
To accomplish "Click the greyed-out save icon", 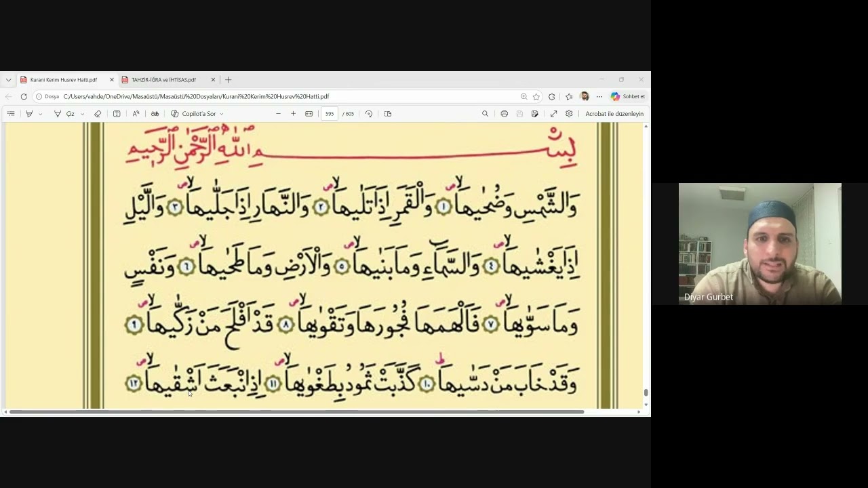I will (519, 114).
